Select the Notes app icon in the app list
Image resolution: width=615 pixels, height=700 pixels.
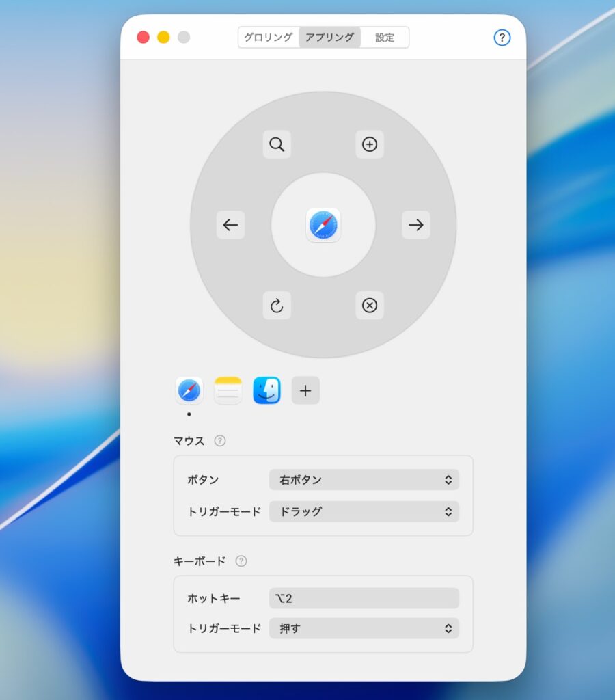point(228,390)
